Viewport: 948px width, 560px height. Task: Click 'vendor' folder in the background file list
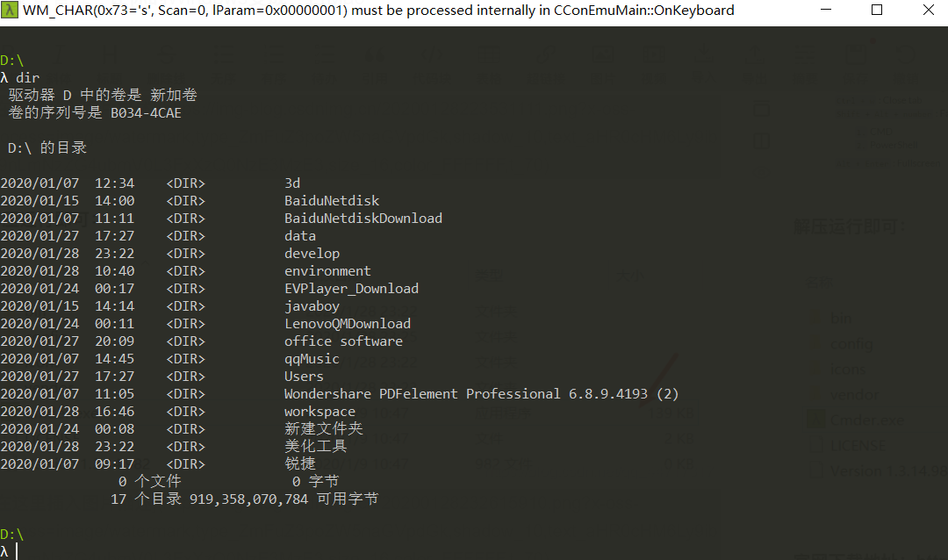[854, 394]
